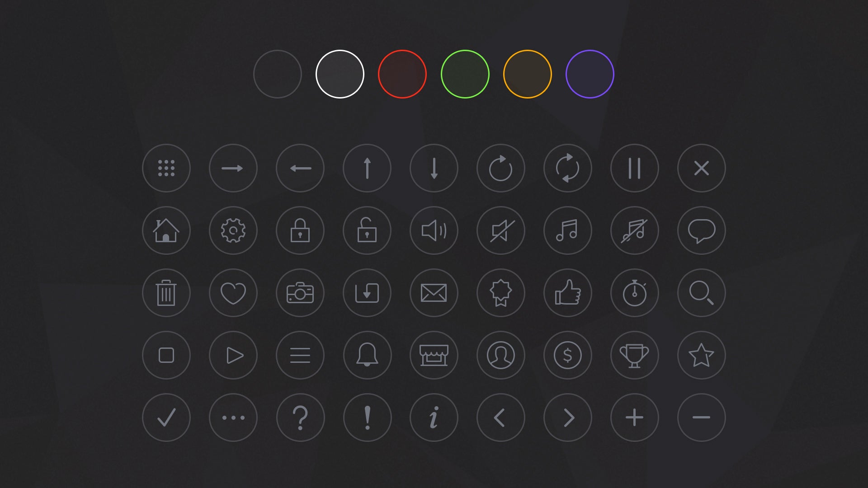The width and height of the screenshot is (868, 488).
Task: Select the thumbs up icon
Action: click(x=568, y=293)
